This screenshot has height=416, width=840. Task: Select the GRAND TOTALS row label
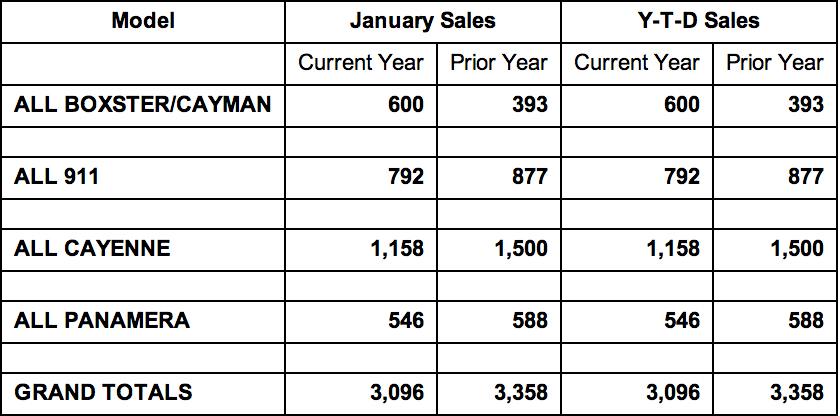point(103,392)
